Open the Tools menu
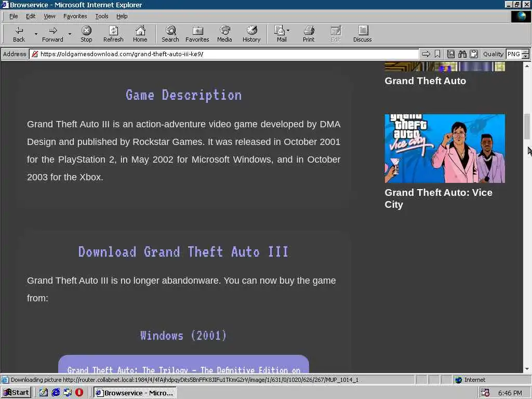 click(101, 16)
